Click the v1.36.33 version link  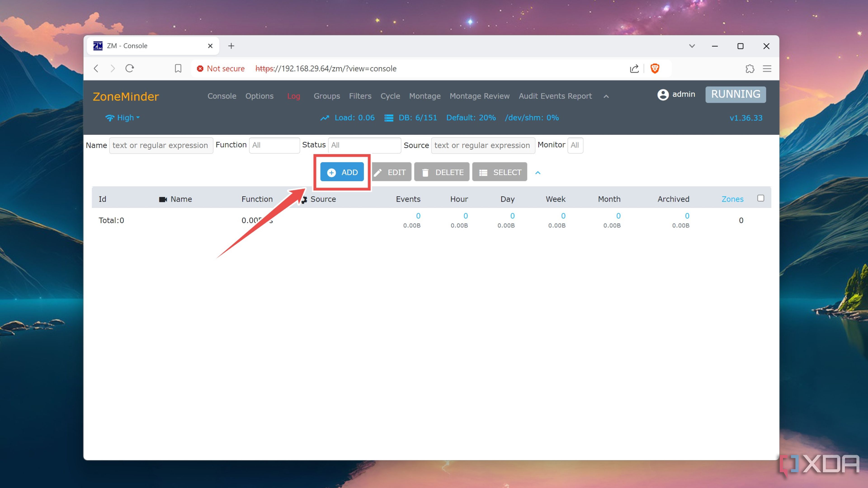tap(746, 118)
